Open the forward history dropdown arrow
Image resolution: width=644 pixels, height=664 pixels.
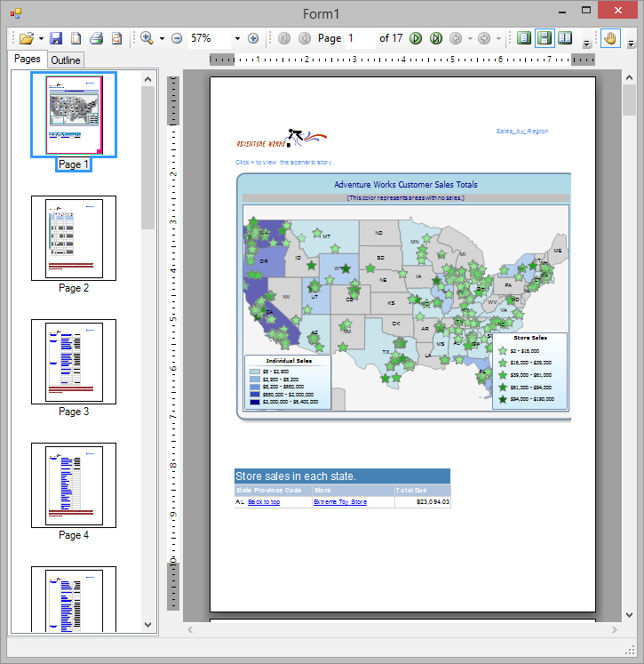point(498,39)
